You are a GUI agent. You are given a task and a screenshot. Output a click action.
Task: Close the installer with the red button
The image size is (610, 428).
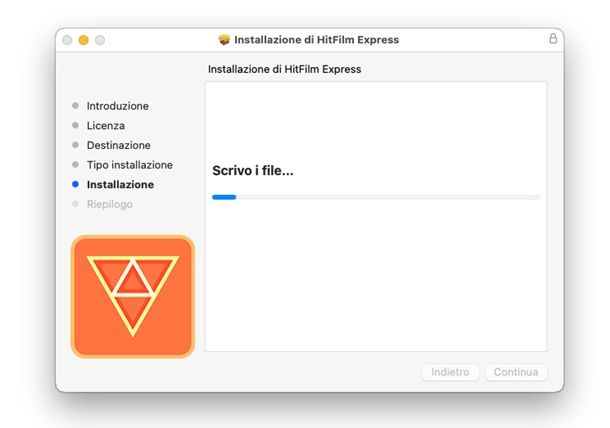(67, 40)
